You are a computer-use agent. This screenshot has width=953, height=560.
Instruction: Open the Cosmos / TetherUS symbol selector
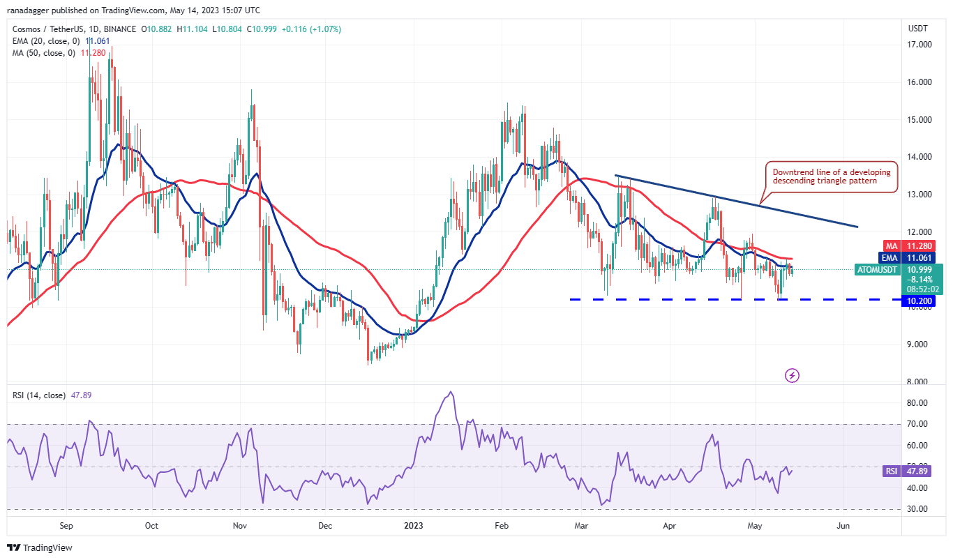[x=49, y=30]
